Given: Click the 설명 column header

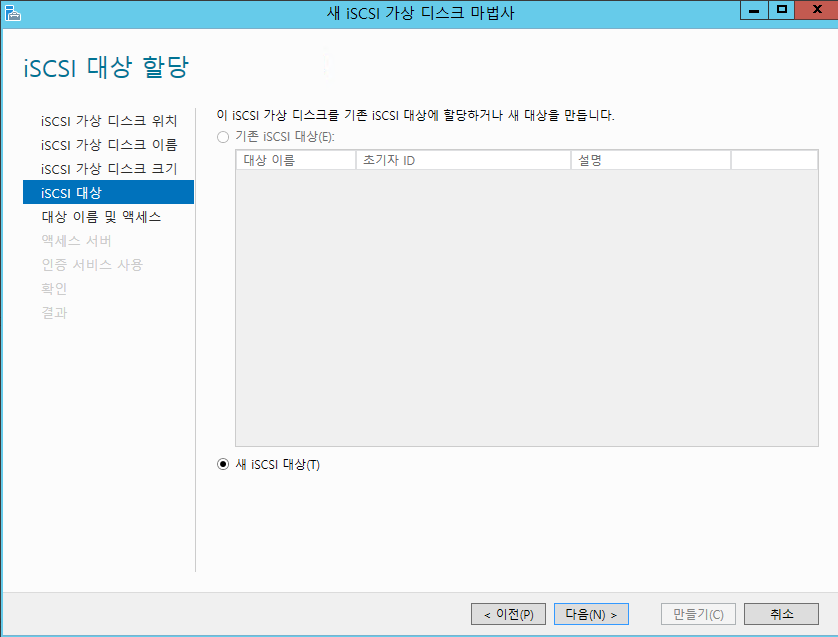Looking at the screenshot, I should pos(650,160).
